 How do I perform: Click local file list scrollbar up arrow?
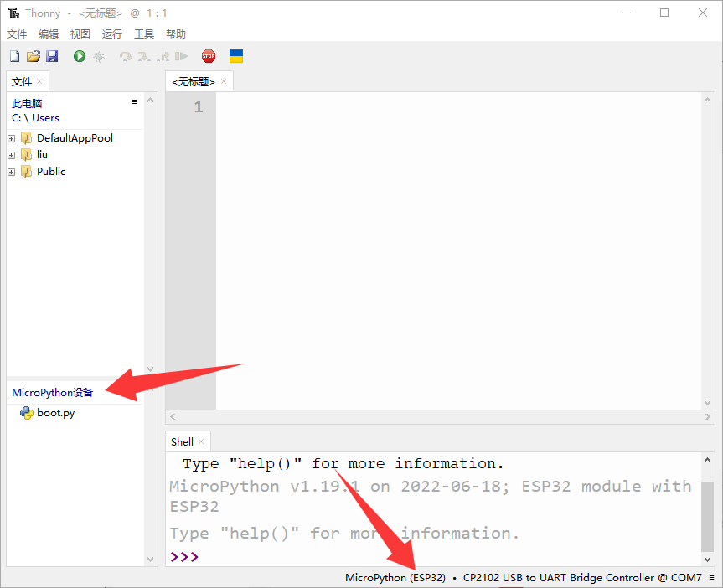pos(150,100)
